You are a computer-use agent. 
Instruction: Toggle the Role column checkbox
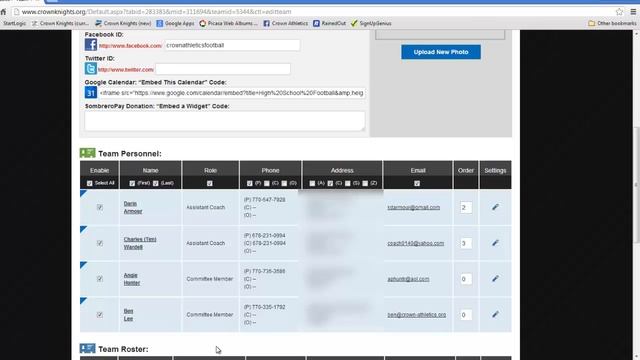coord(209,183)
